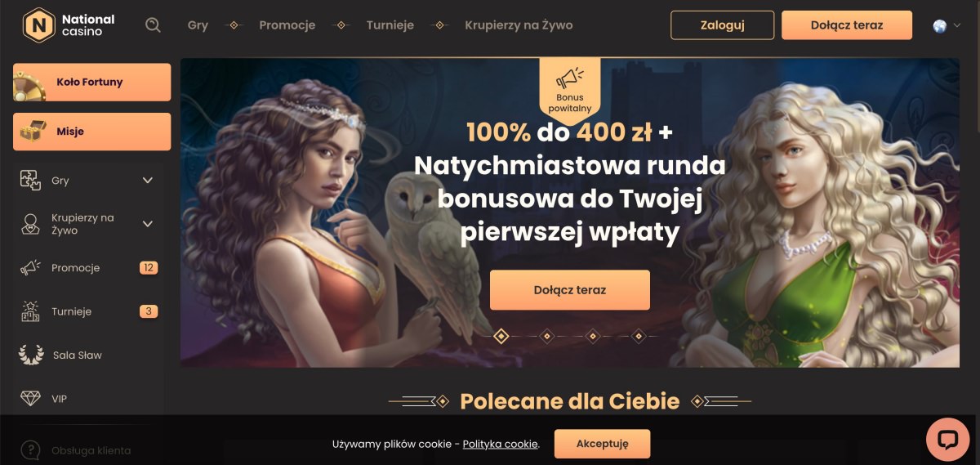Open Promocje in the top navigation

[287, 25]
